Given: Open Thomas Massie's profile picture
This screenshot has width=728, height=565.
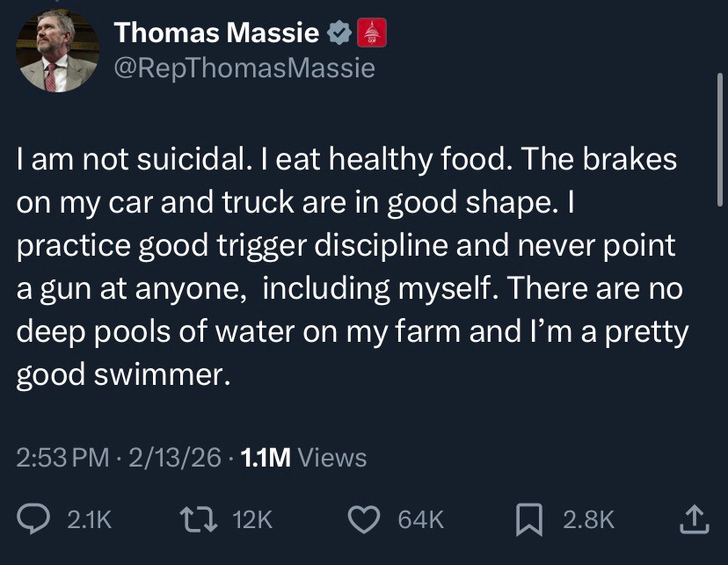Looking at the screenshot, I should [56, 50].
